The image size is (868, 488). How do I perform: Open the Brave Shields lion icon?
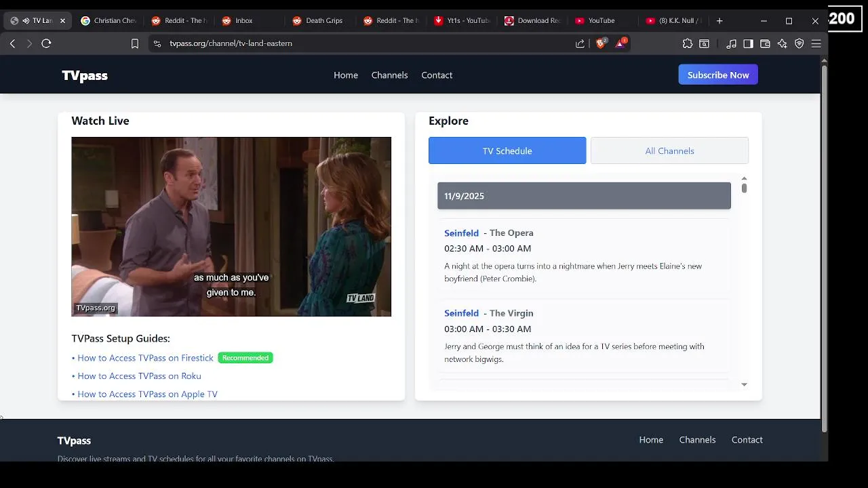(601, 43)
